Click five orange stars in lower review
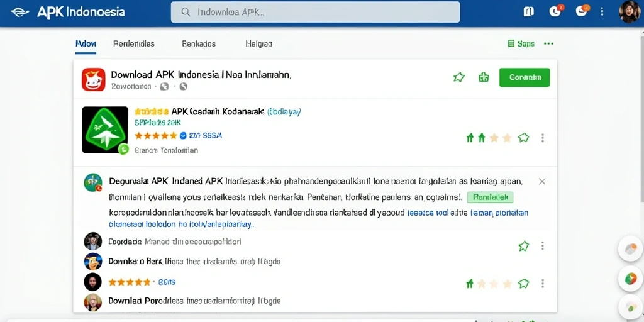This screenshot has height=322, width=644. [x=130, y=282]
